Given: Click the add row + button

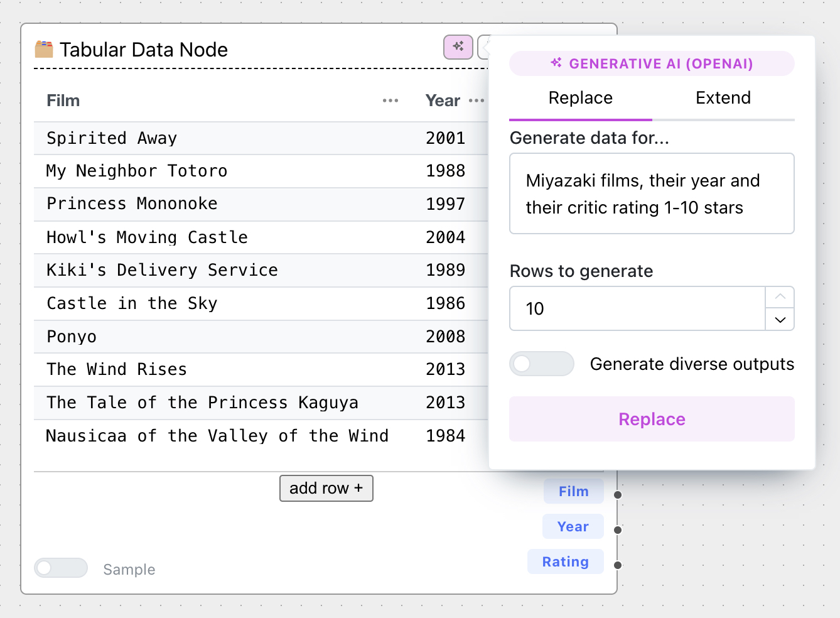Looking at the screenshot, I should 326,488.
